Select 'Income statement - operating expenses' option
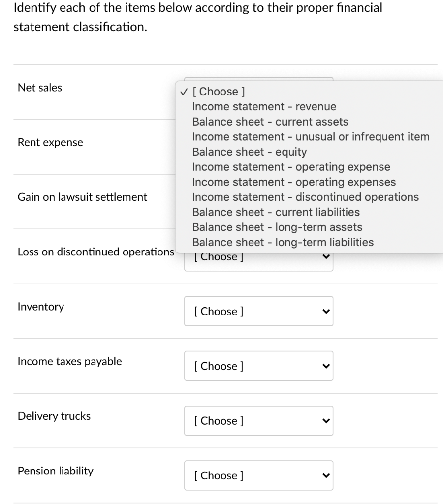 coord(294,182)
